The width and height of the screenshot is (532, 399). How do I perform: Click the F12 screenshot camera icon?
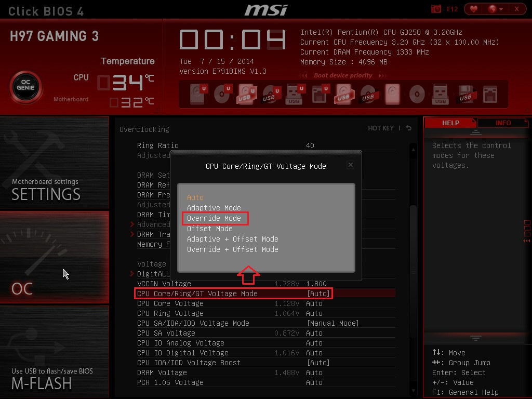coord(435,9)
